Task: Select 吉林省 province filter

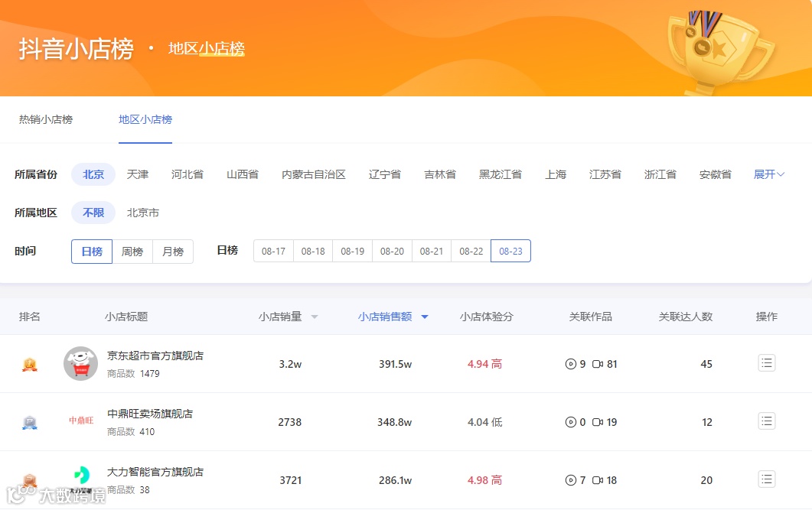Action: coord(439,174)
